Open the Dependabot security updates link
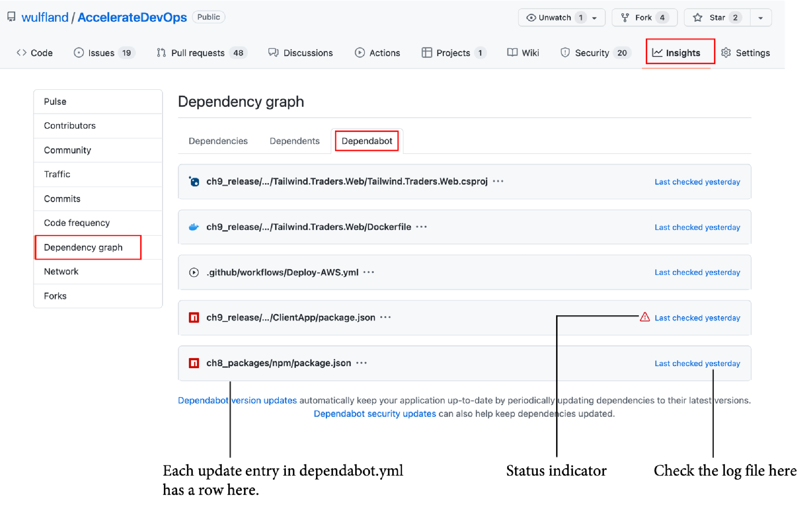 point(375,414)
